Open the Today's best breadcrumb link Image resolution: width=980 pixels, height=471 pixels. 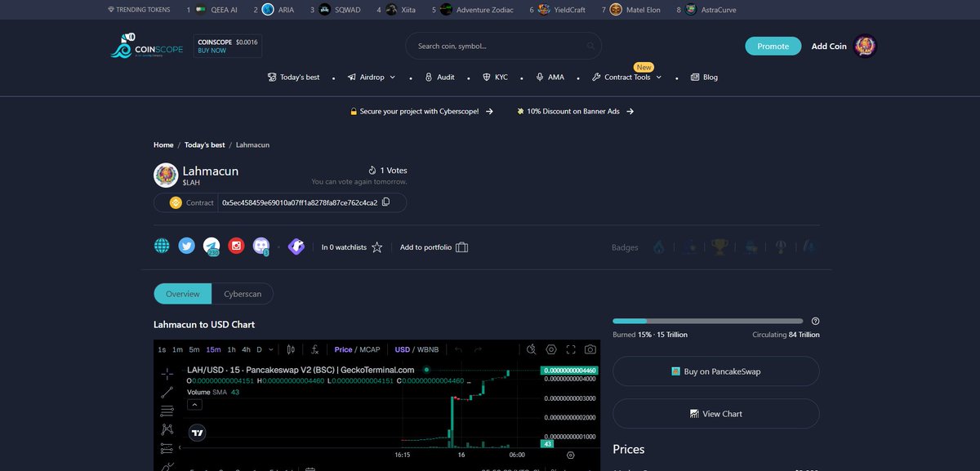pos(204,144)
